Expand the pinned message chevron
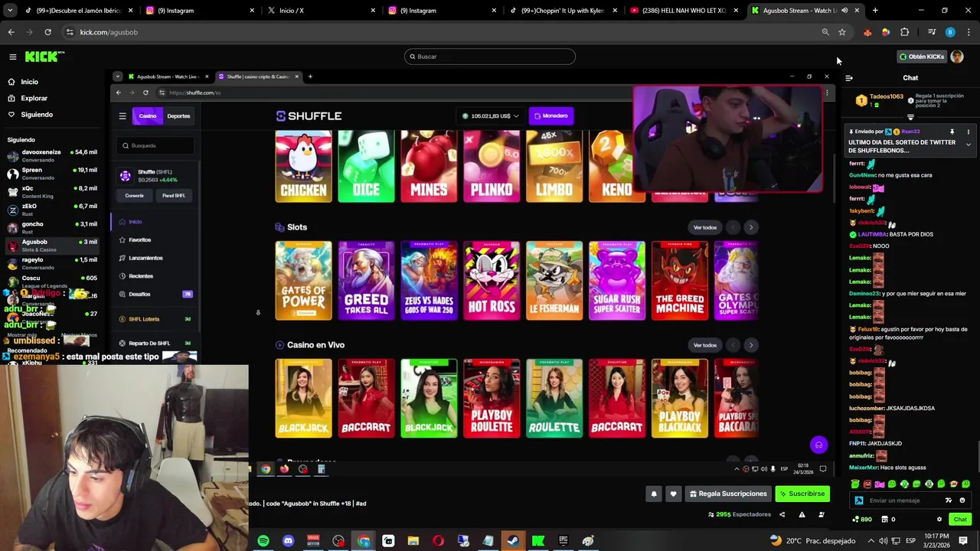This screenshot has height=551, width=980. click(968, 145)
